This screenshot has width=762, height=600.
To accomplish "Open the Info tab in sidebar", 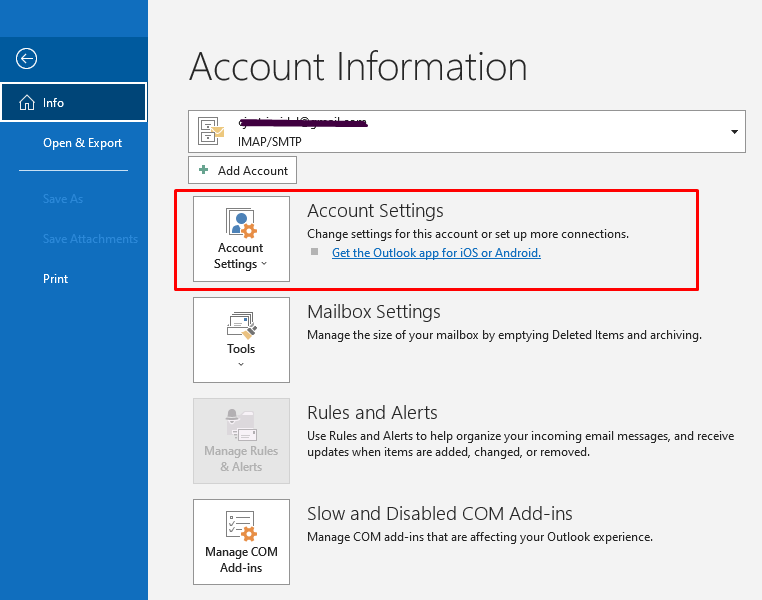I will pos(74,102).
